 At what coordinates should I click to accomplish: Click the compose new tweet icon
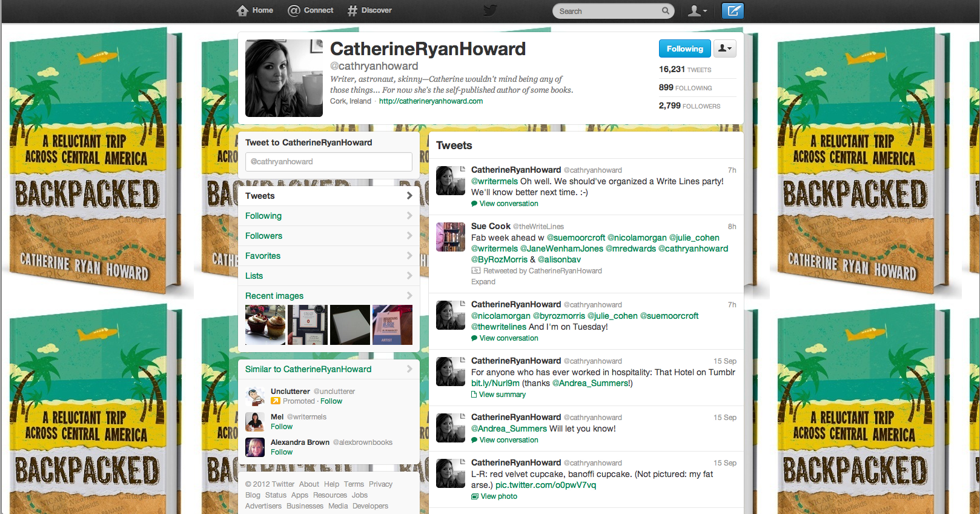732,11
